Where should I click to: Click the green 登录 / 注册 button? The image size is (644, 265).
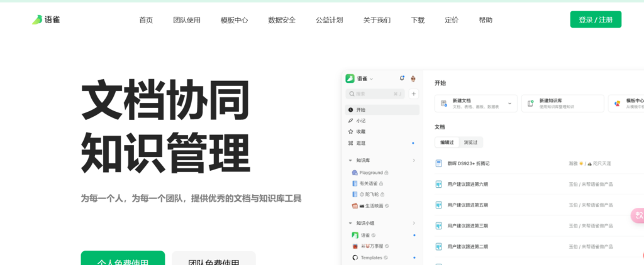pyautogui.click(x=596, y=19)
